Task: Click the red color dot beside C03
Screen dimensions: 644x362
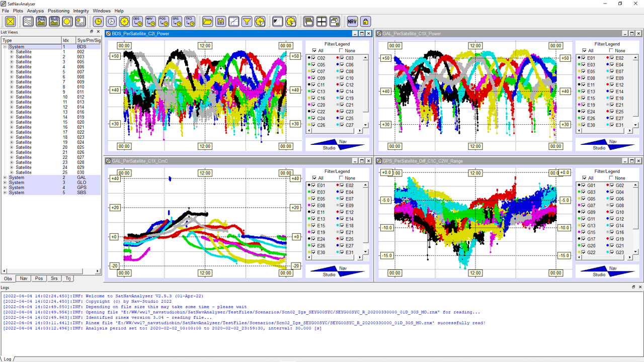Action: point(337,58)
